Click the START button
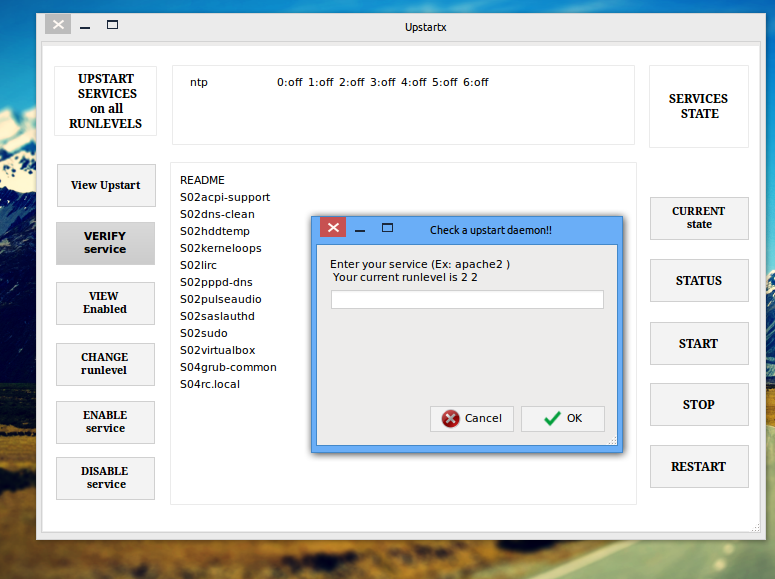 (x=699, y=343)
